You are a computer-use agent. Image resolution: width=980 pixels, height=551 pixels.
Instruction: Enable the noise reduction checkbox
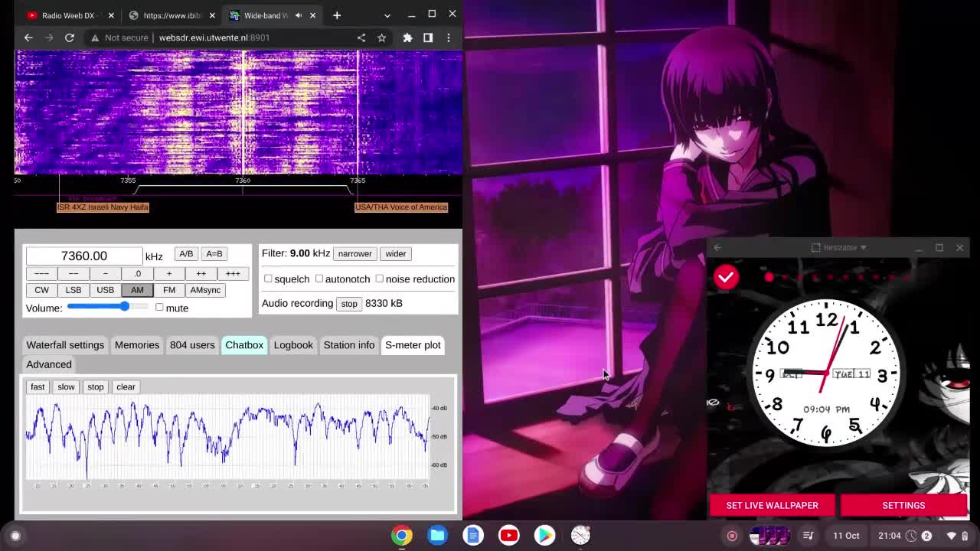click(379, 279)
